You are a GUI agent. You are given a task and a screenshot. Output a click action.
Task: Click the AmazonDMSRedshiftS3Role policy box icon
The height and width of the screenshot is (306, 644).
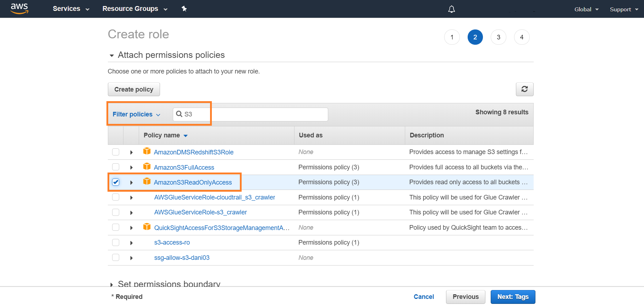[x=147, y=151]
